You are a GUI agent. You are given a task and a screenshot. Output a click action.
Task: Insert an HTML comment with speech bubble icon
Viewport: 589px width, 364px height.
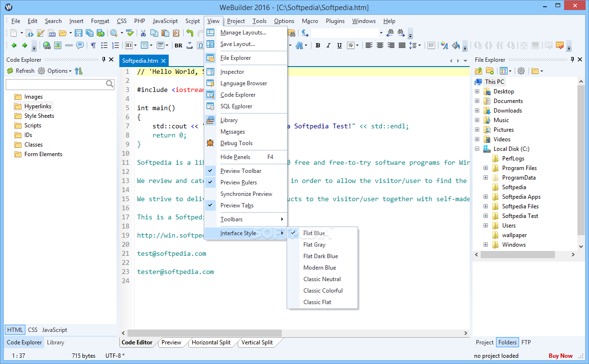pyautogui.click(x=80, y=45)
